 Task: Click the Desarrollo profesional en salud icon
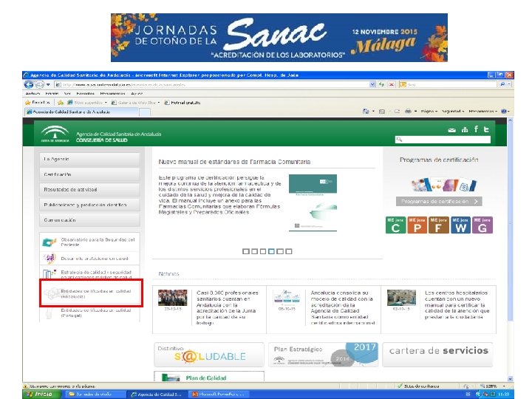pos(50,259)
